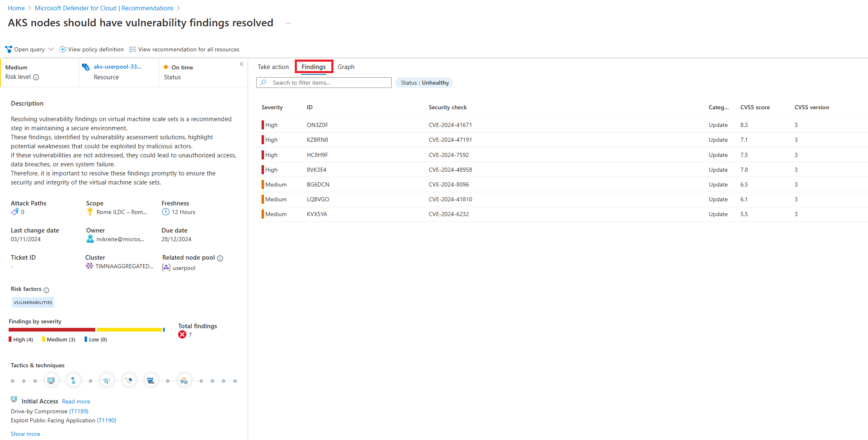
Task: Click the TIMNAAGGREGATED cluster name
Action: 124,266
